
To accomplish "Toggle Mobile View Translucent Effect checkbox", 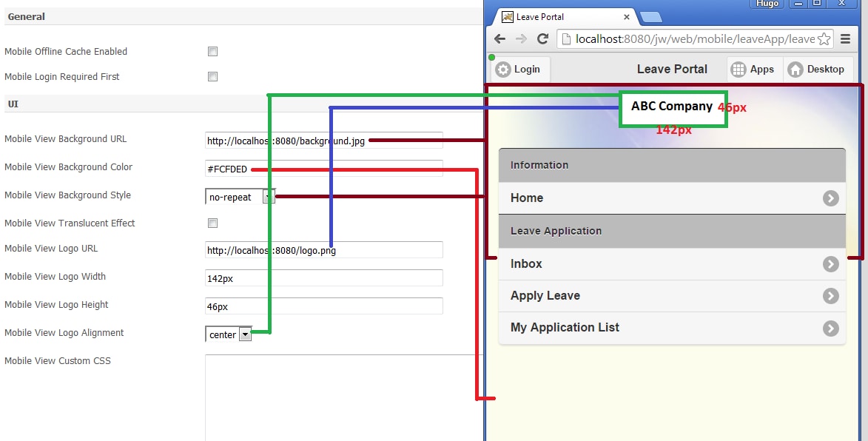I will click(x=212, y=223).
